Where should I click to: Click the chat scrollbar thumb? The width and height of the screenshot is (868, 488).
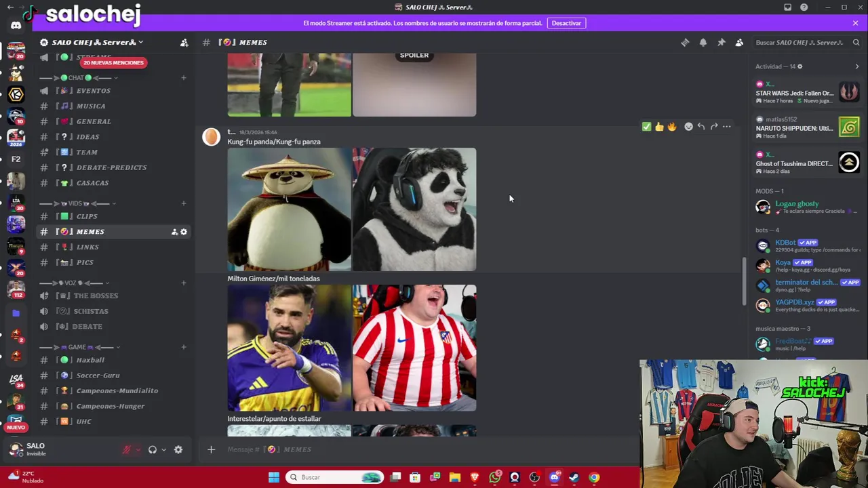[x=744, y=283]
